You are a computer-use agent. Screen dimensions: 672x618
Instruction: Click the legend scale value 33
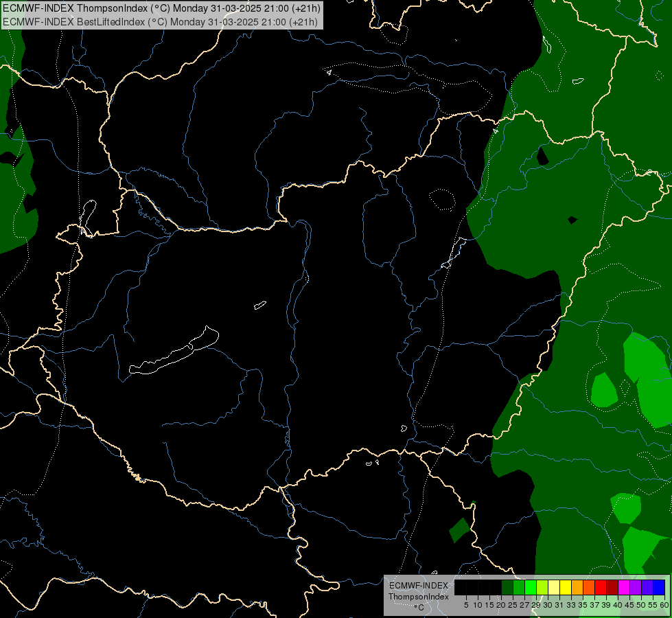pos(571,605)
